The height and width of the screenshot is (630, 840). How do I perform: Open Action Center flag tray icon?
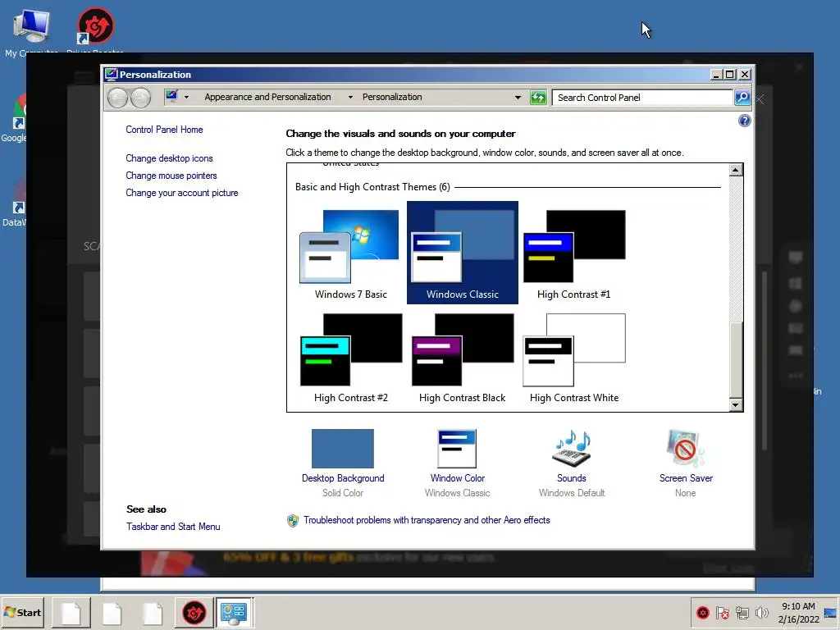722,612
